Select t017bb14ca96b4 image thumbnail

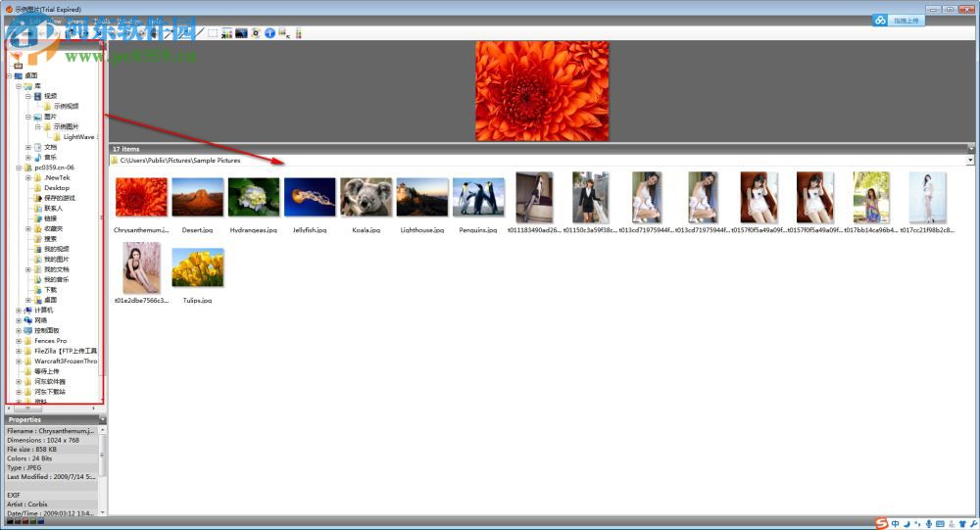[871, 198]
